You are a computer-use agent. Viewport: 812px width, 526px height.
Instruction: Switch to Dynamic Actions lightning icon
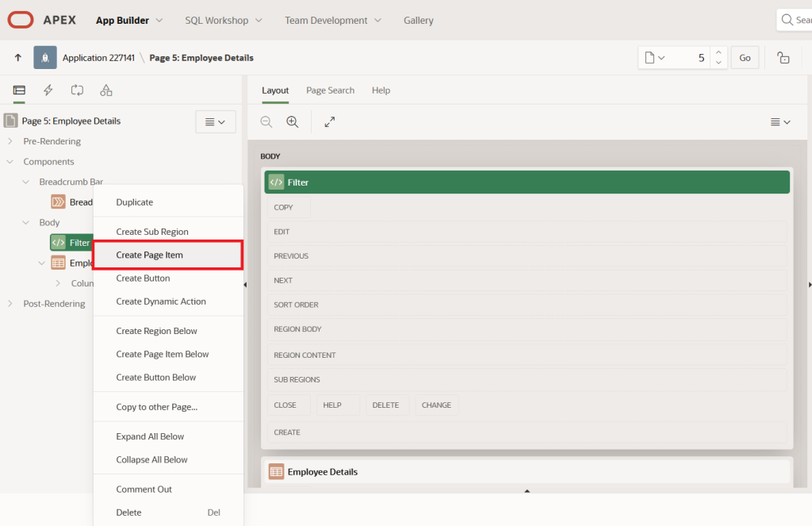[48, 90]
